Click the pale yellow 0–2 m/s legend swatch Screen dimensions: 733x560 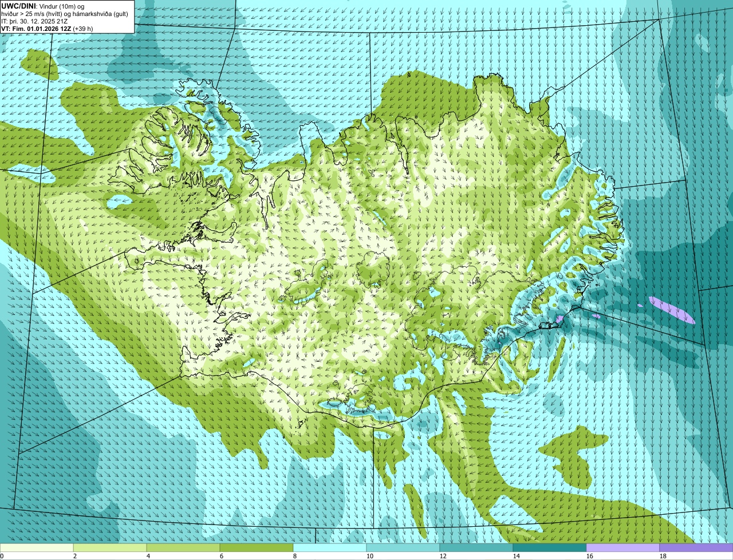(x=37, y=548)
